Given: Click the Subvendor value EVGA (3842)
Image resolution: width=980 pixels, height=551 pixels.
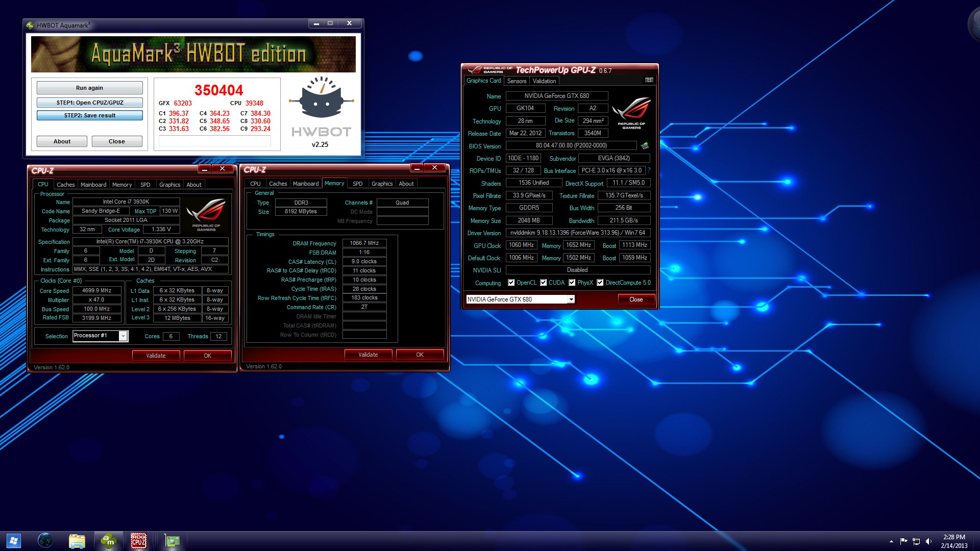Looking at the screenshot, I should 614,158.
